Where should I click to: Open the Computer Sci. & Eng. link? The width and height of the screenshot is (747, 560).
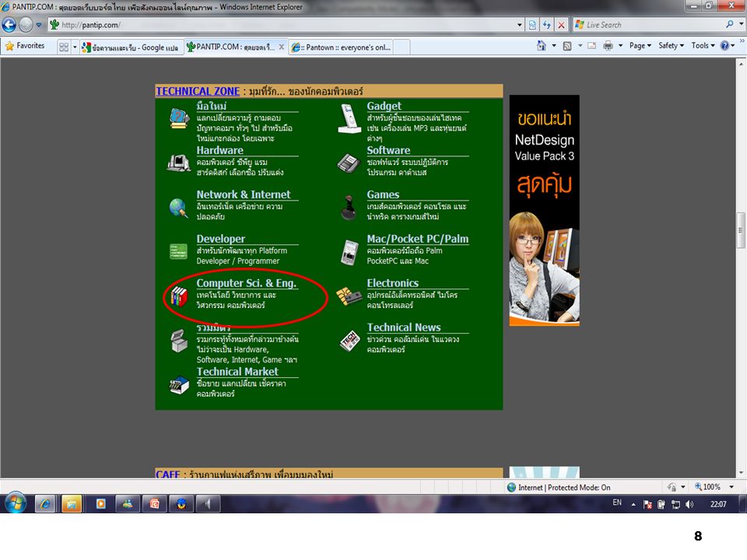247,283
